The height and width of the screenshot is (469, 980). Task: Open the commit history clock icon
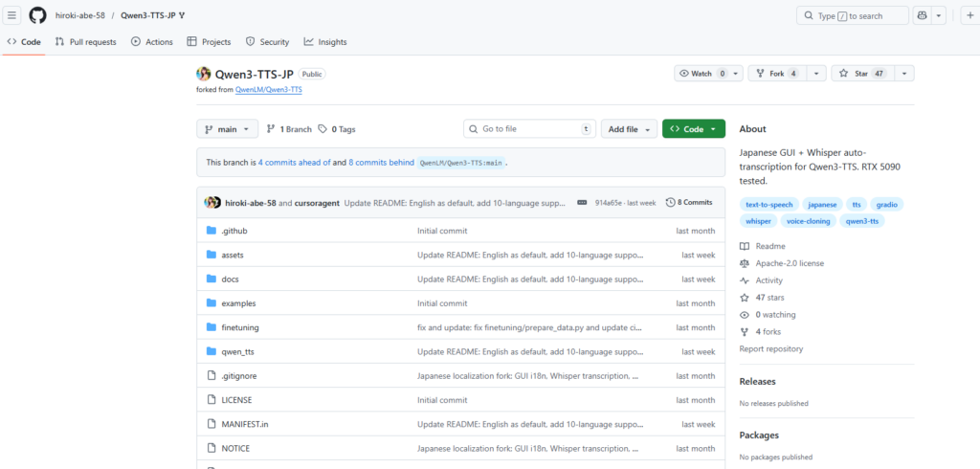[670, 203]
